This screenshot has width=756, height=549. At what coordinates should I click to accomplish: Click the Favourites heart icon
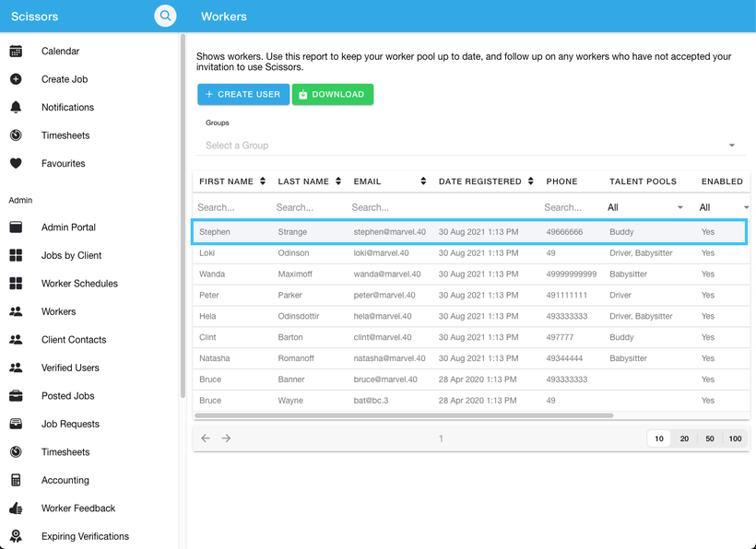pos(16,164)
